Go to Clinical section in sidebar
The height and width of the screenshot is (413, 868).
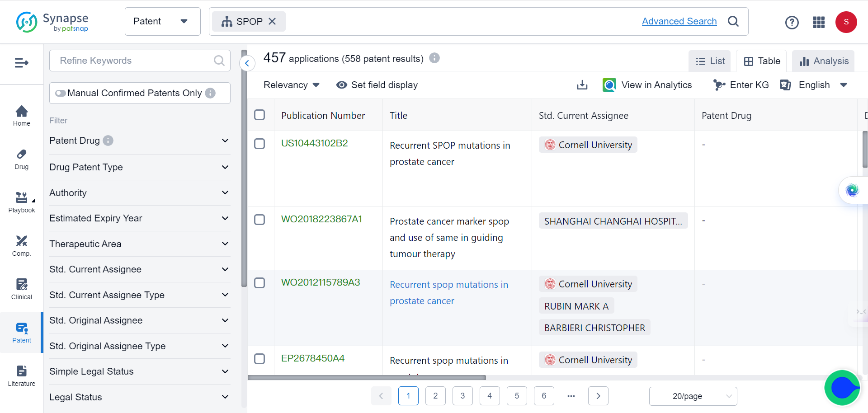21,289
